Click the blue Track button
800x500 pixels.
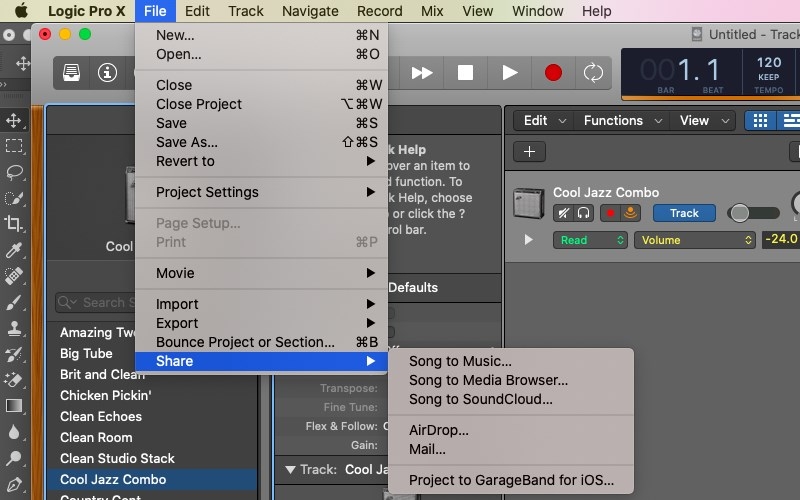[x=684, y=213]
